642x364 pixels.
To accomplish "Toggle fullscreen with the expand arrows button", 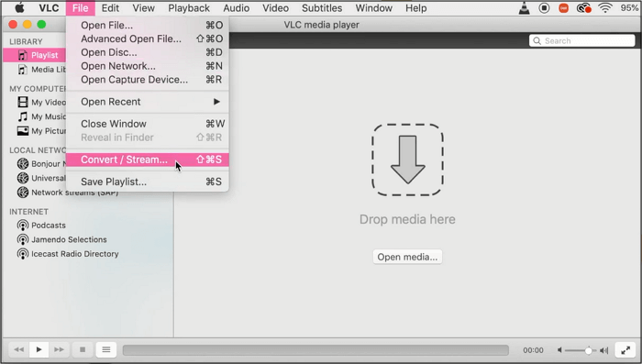I will [x=625, y=350].
